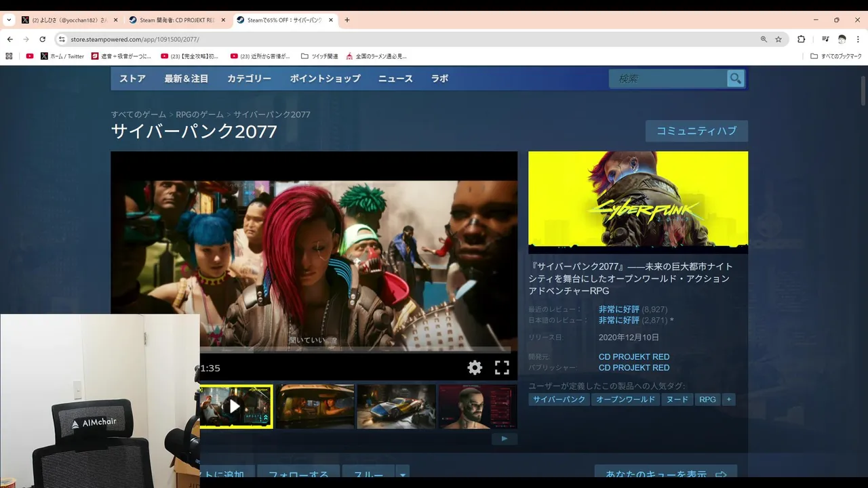This screenshot has width=868, height=488.
Task: Open the コミュニティハブ button
Action: click(696, 131)
